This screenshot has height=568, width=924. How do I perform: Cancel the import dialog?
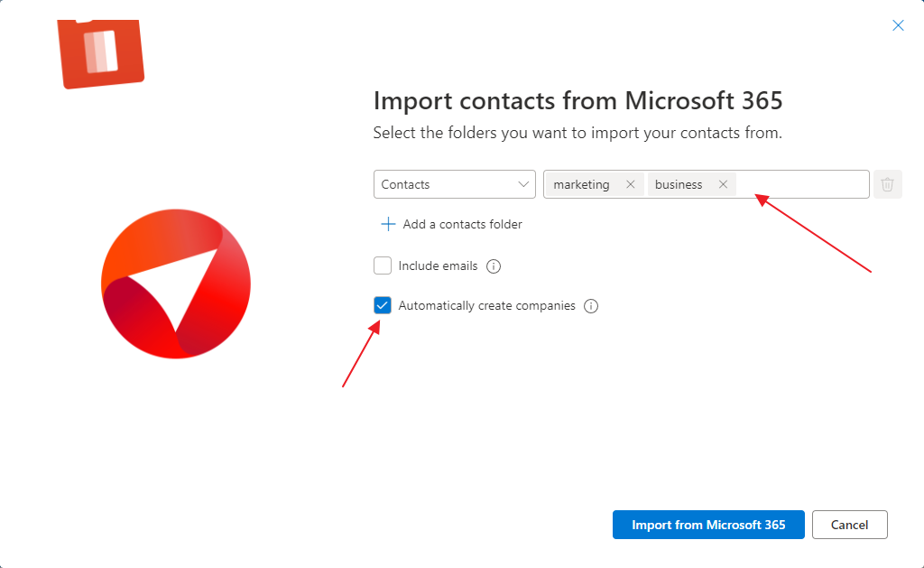coord(850,525)
